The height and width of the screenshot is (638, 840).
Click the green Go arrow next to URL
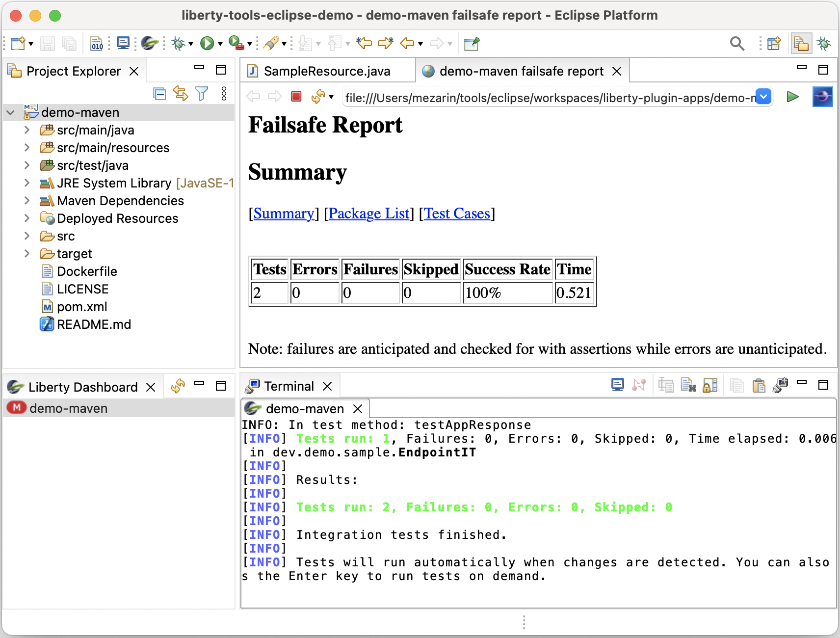(x=792, y=97)
